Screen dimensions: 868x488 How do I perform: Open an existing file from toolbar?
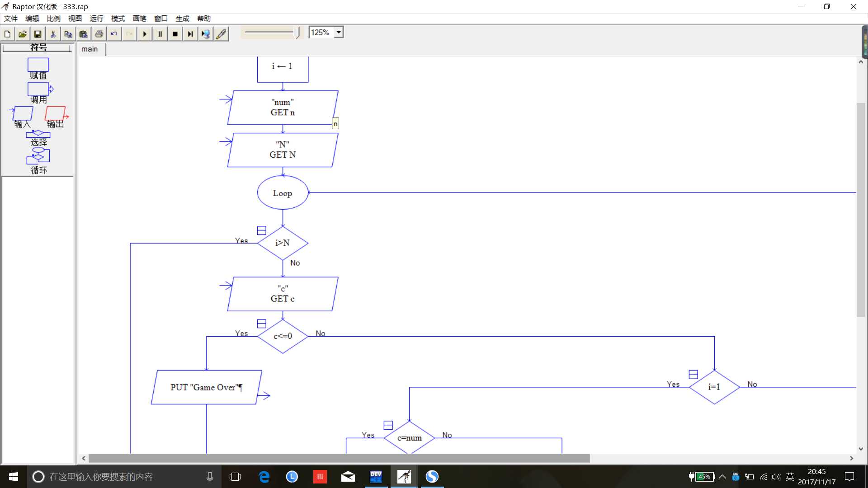pyautogui.click(x=23, y=34)
